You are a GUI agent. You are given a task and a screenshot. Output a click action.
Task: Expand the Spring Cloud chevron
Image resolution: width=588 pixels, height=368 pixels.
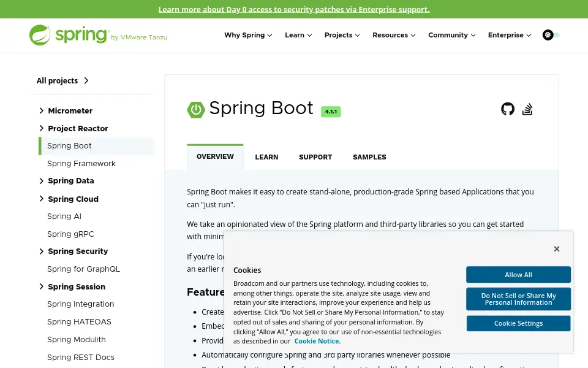click(41, 199)
